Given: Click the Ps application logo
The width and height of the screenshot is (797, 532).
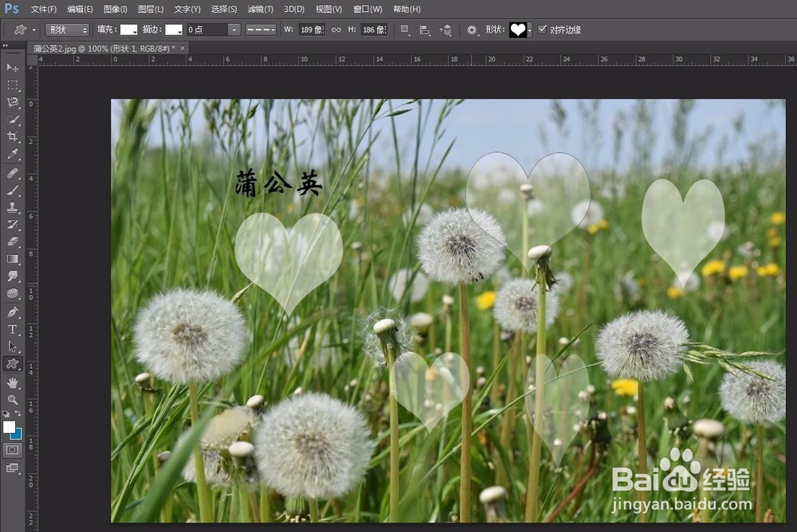Looking at the screenshot, I should 12,8.
